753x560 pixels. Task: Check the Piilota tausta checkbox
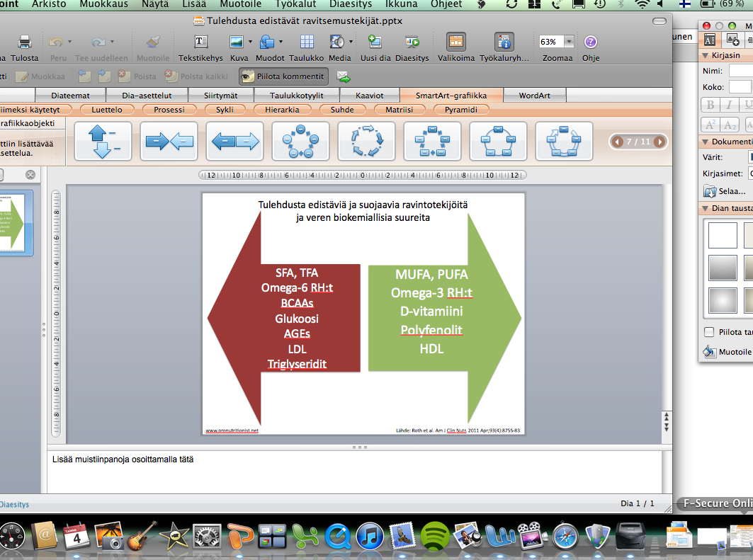pos(709,332)
